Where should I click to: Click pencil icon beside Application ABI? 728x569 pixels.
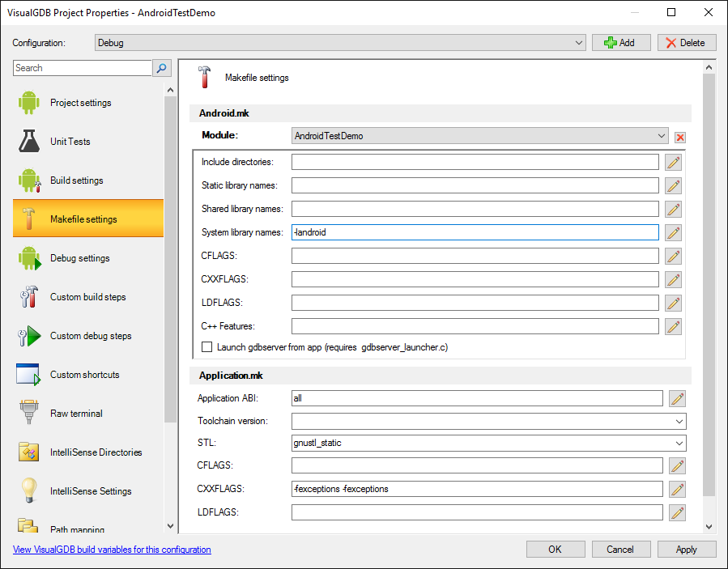[x=678, y=399]
